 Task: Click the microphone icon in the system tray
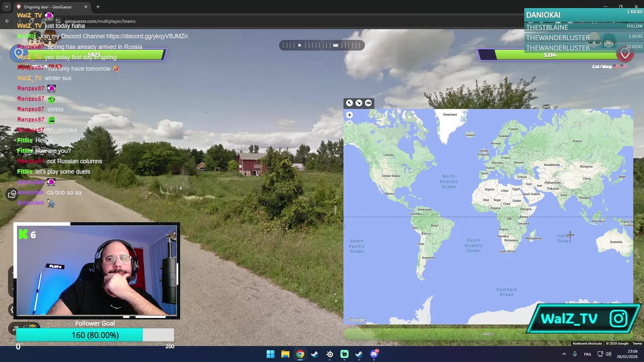tap(575, 354)
